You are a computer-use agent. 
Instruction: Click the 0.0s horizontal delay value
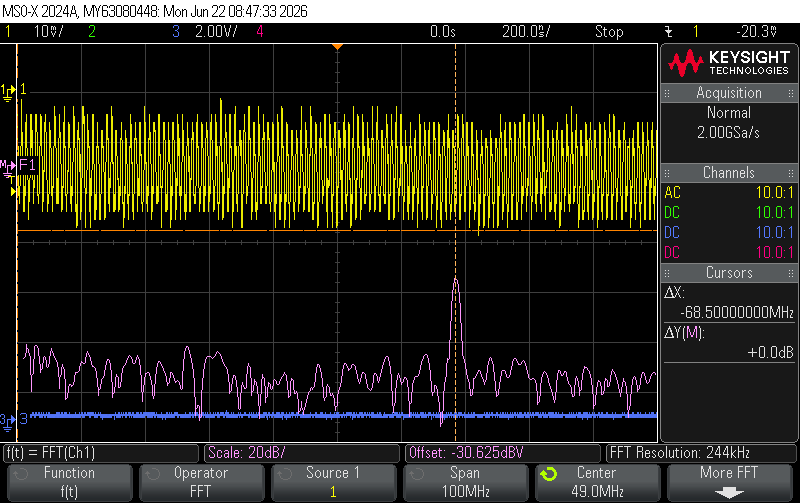pyautogui.click(x=442, y=32)
